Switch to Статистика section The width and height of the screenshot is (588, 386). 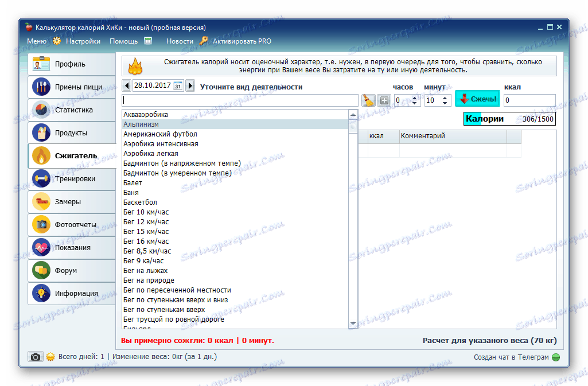[x=72, y=110]
